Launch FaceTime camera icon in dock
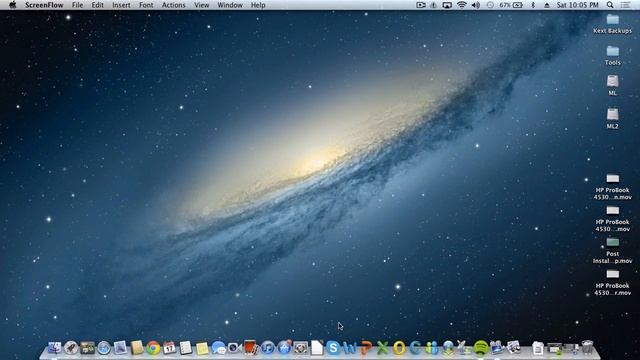The image size is (640, 360). point(235,348)
